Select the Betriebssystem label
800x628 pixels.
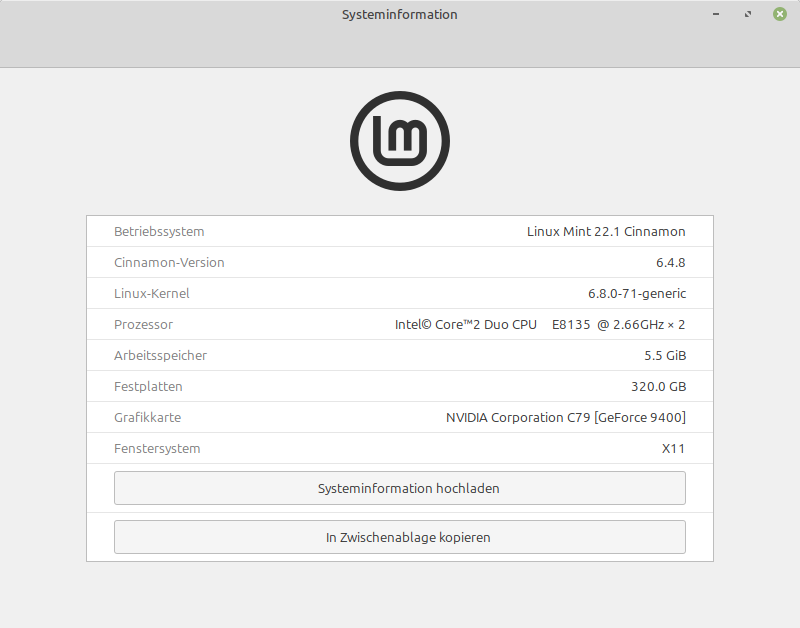tap(159, 232)
